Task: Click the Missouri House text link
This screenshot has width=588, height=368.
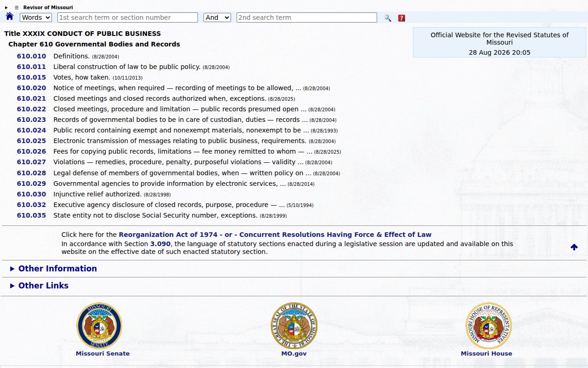Action: (x=486, y=354)
